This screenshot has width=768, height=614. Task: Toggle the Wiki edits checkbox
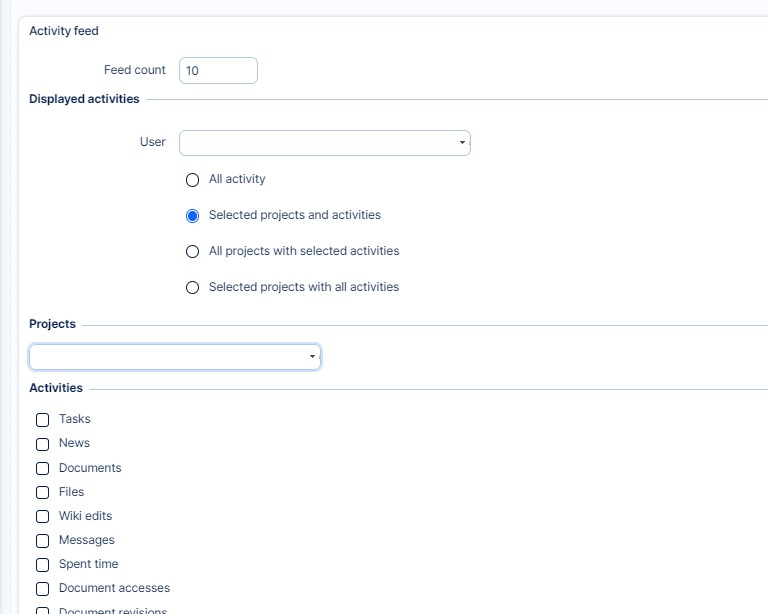(x=42, y=517)
